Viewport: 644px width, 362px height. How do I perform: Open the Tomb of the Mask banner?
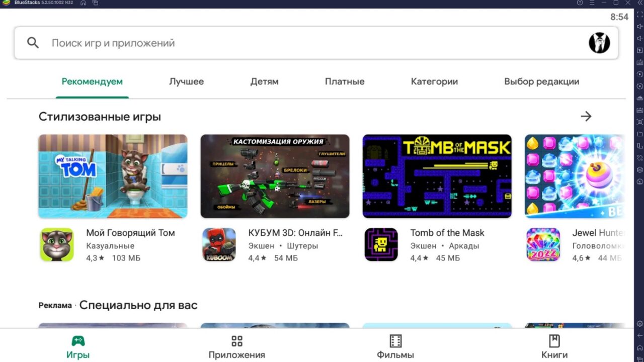coord(437,176)
